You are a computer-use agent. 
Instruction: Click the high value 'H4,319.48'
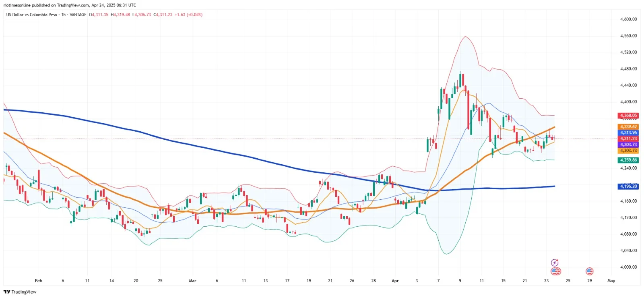coord(120,15)
